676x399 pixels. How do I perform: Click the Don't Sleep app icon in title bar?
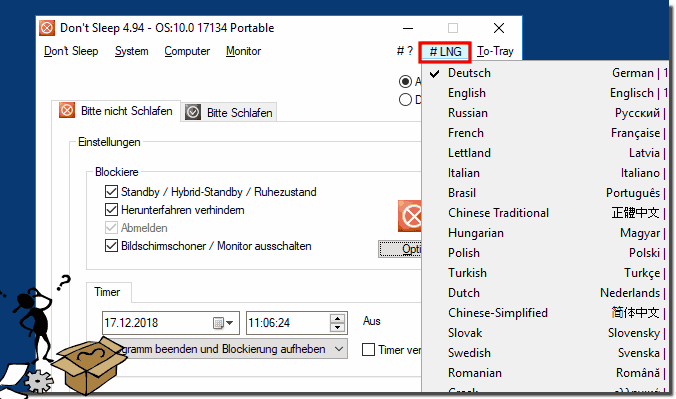tap(47, 28)
